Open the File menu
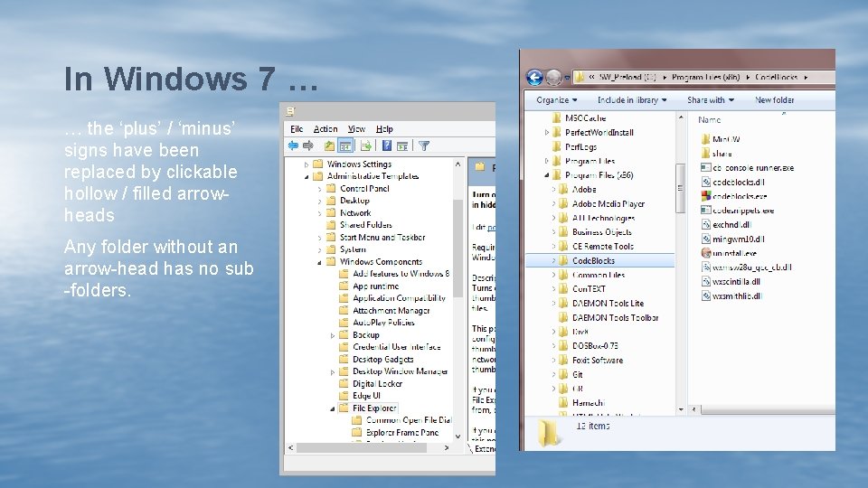The image size is (868, 488). [297, 129]
